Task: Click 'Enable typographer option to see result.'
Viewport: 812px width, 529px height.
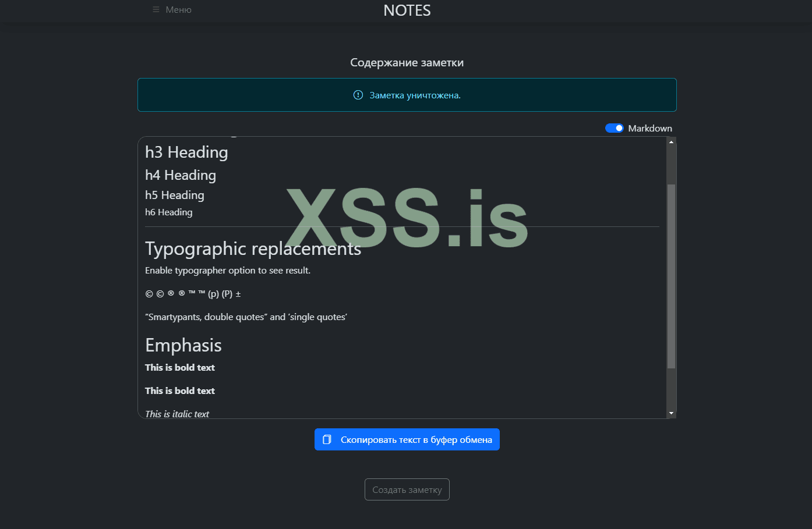Action: click(x=228, y=271)
